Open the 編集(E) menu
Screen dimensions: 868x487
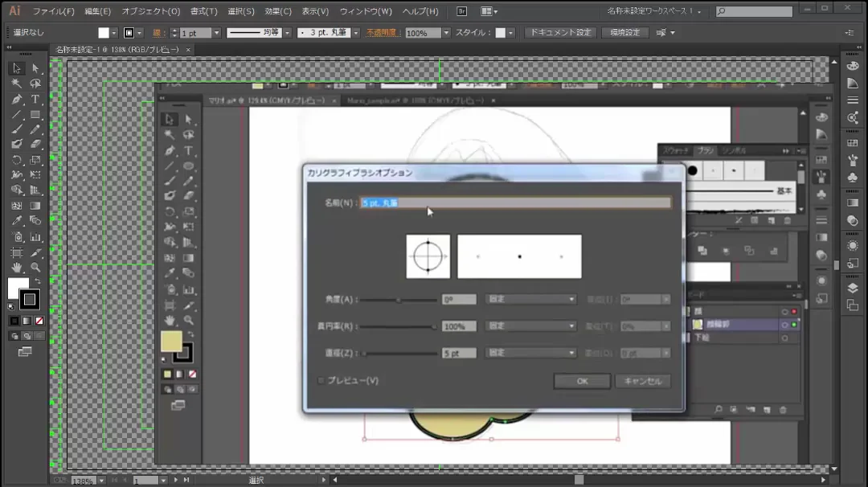pos(97,11)
